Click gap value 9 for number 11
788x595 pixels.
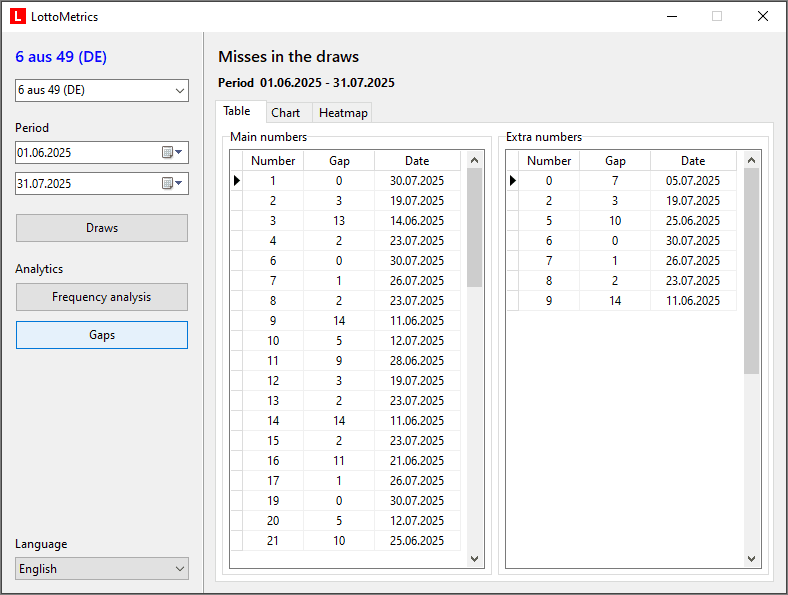click(x=339, y=361)
